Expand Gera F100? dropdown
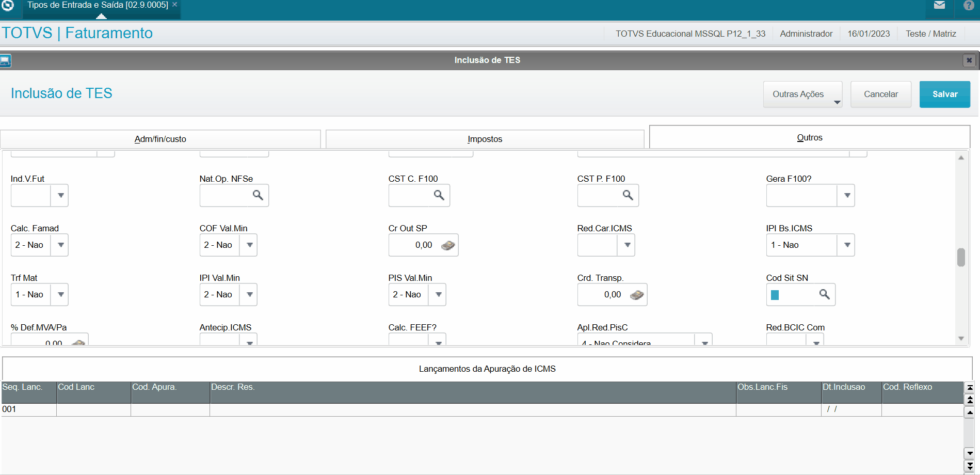The width and height of the screenshot is (980, 475). click(846, 196)
